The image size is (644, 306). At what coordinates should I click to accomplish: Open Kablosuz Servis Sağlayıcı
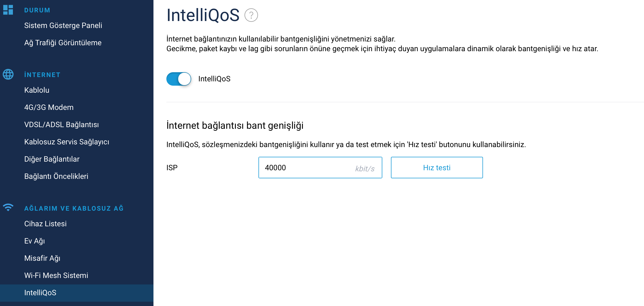pyautogui.click(x=67, y=142)
